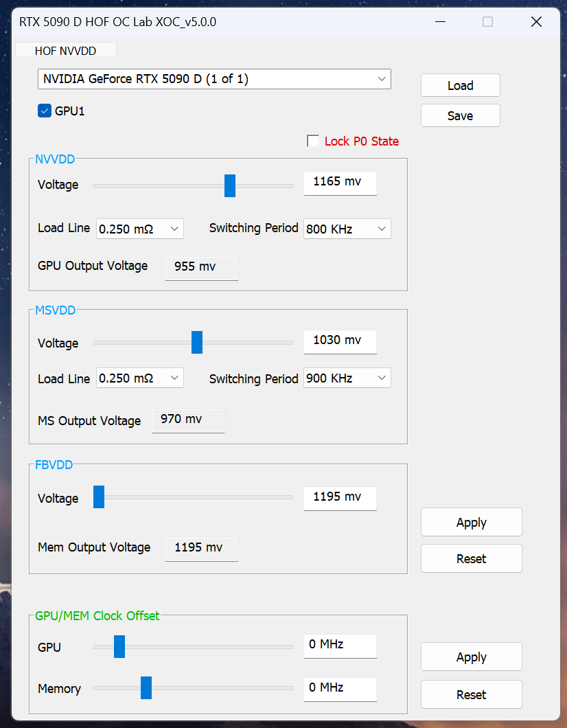Viewport: 567px width, 728px height.
Task: Reset the voltage settings
Action: tap(471, 558)
